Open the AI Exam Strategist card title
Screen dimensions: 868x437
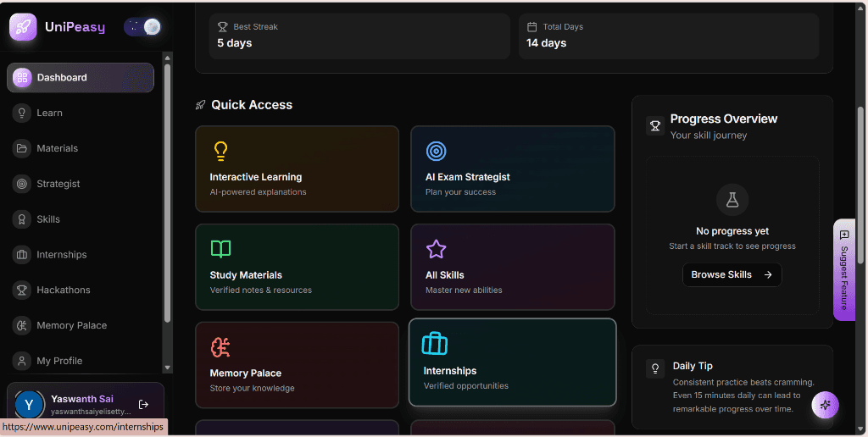[468, 177]
